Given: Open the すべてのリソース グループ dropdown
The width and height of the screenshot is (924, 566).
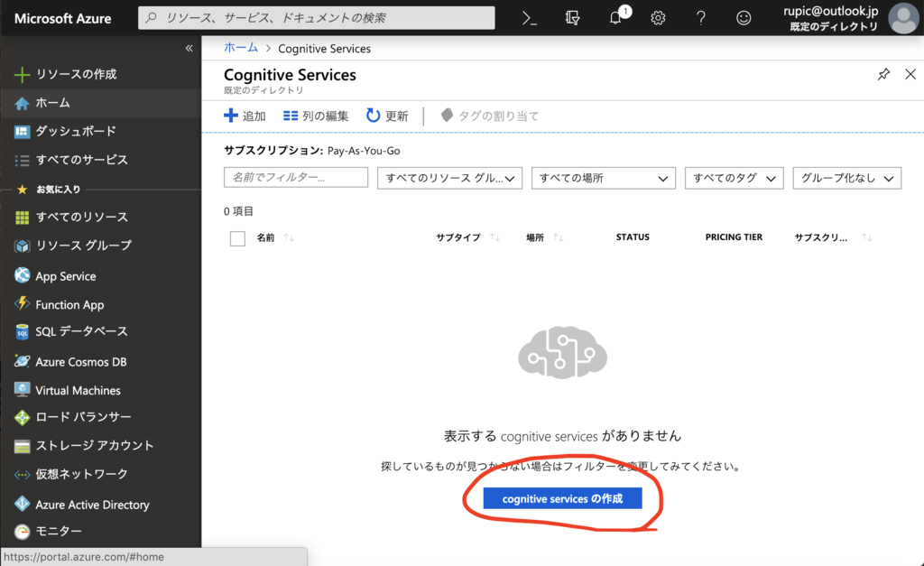Looking at the screenshot, I should pos(449,178).
